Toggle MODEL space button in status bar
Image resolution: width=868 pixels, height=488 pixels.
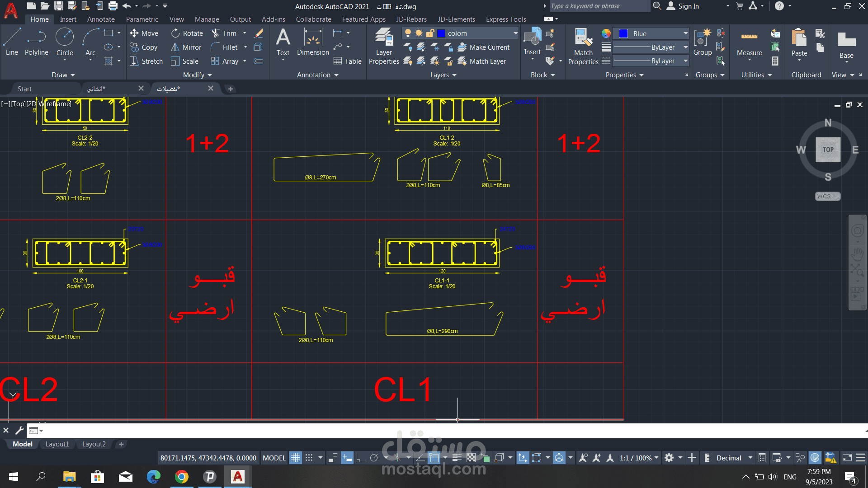274,458
